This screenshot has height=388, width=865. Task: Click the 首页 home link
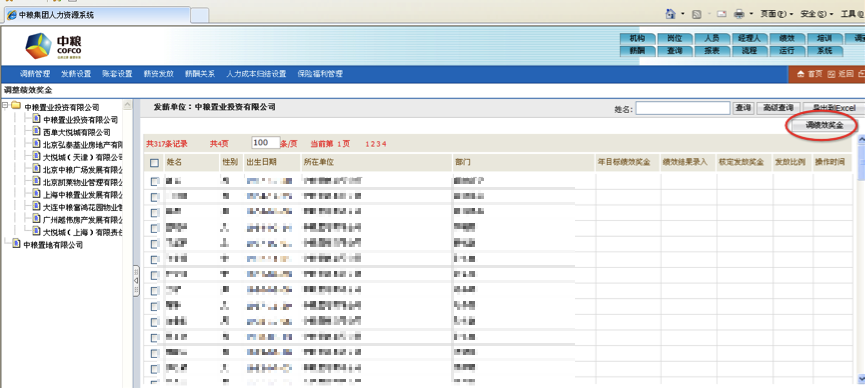(815, 74)
